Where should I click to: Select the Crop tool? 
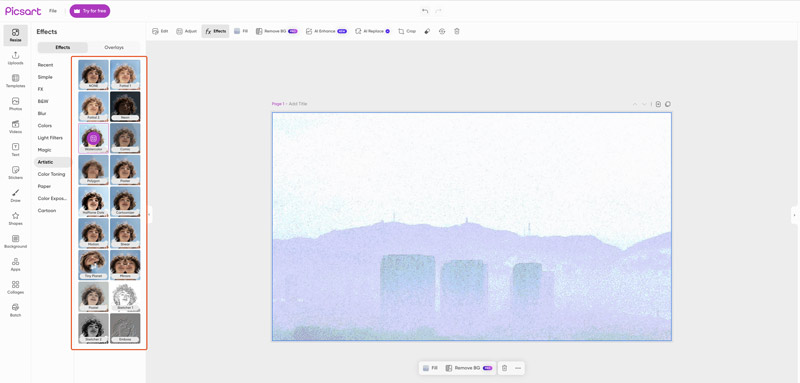[x=407, y=31]
